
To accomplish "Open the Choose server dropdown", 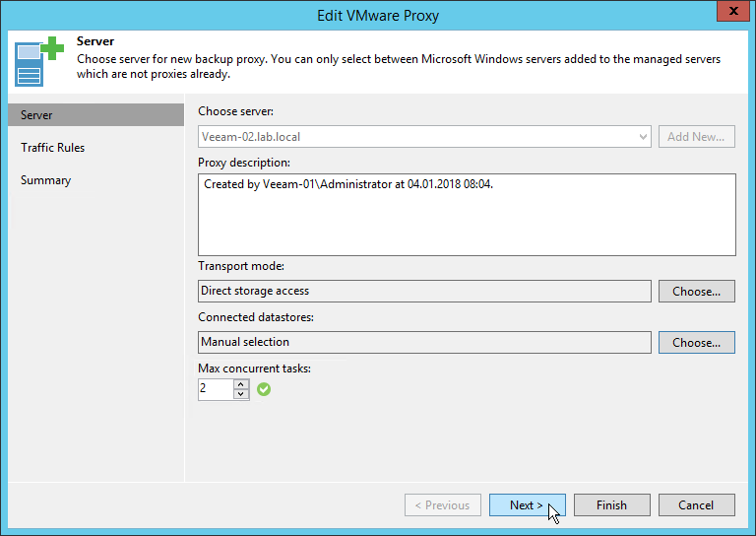I will 424,137.
